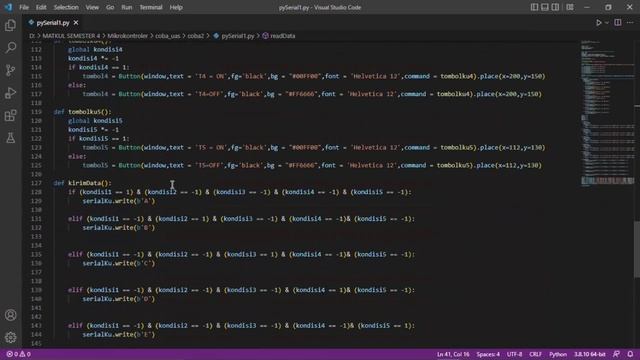This screenshot has height=360, width=640.
Task: Click the "serialKu.write(b'E')" line
Action: [119, 335]
